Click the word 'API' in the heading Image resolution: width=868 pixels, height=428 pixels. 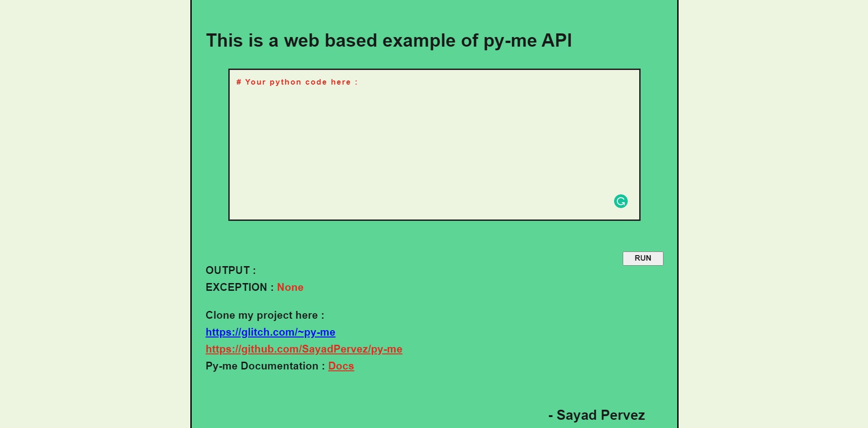tap(556, 41)
